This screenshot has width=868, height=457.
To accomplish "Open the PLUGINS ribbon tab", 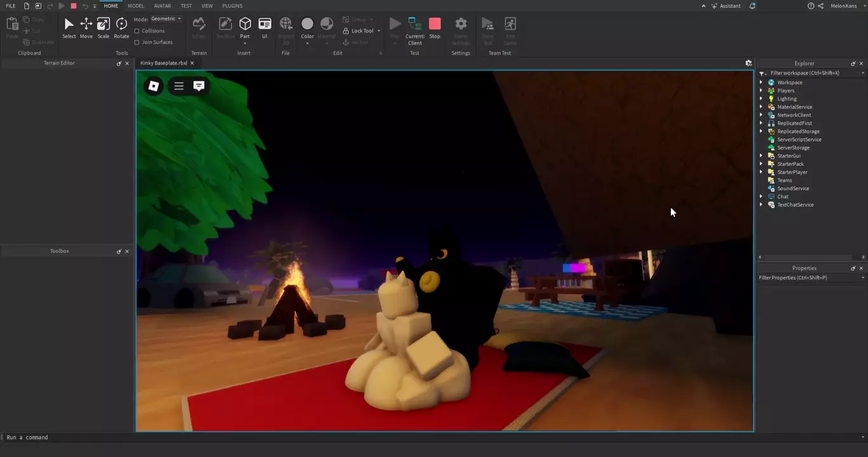I will tap(232, 6).
